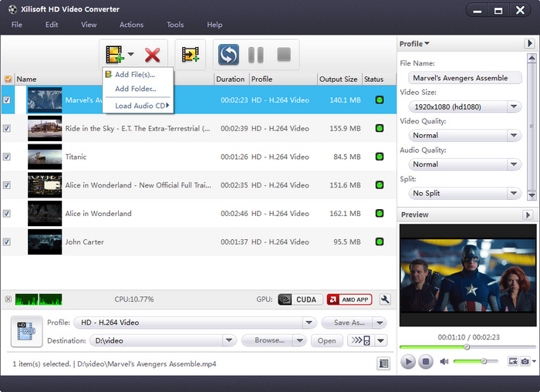Uncheck the Titanic file checkbox
540x392 pixels.
point(7,157)
